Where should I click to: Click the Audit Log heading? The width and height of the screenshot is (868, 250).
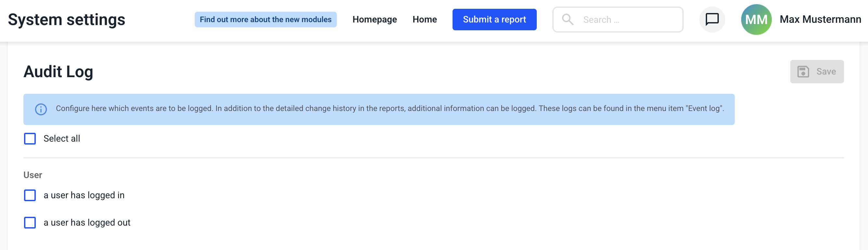58,72
